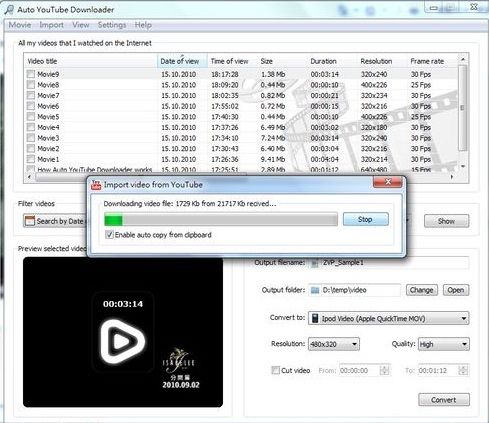Viewport: 489px width, 423px height.
Task: Sort list by Size column
Action: click(x=282, y=61)
